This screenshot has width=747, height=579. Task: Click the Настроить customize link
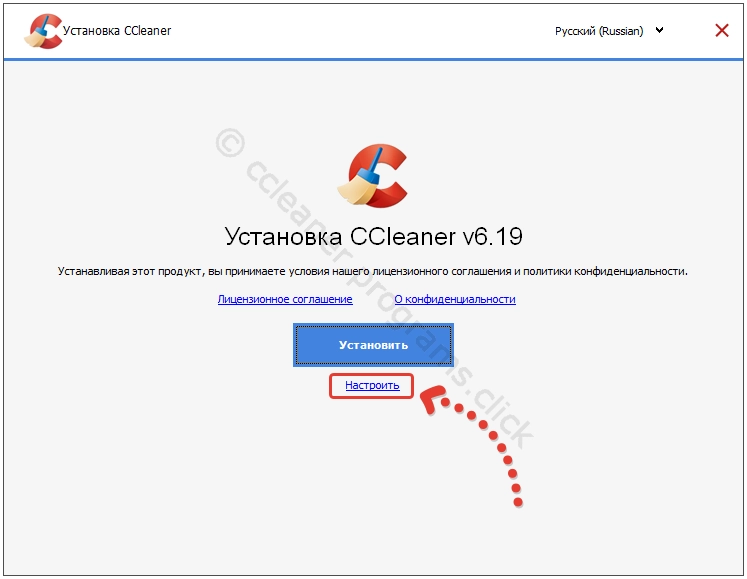point(372,385)
